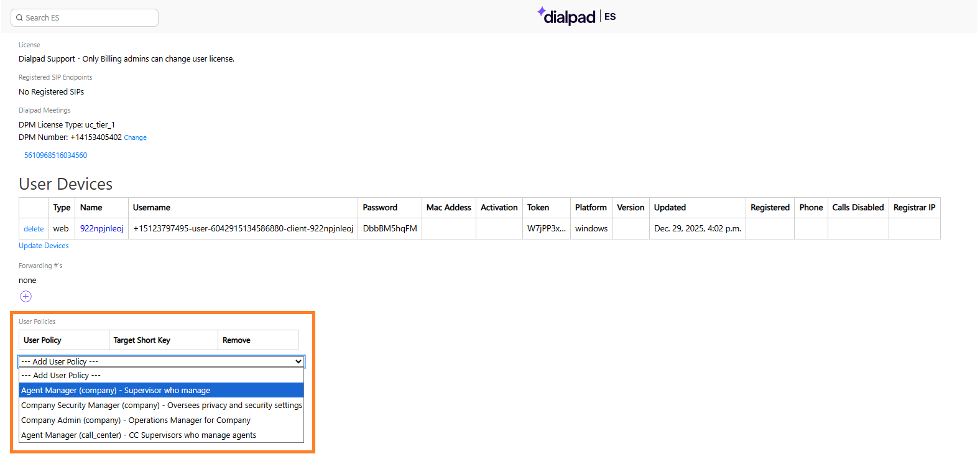
Task: Click the Calls Disabled column header
Action: 858,208
